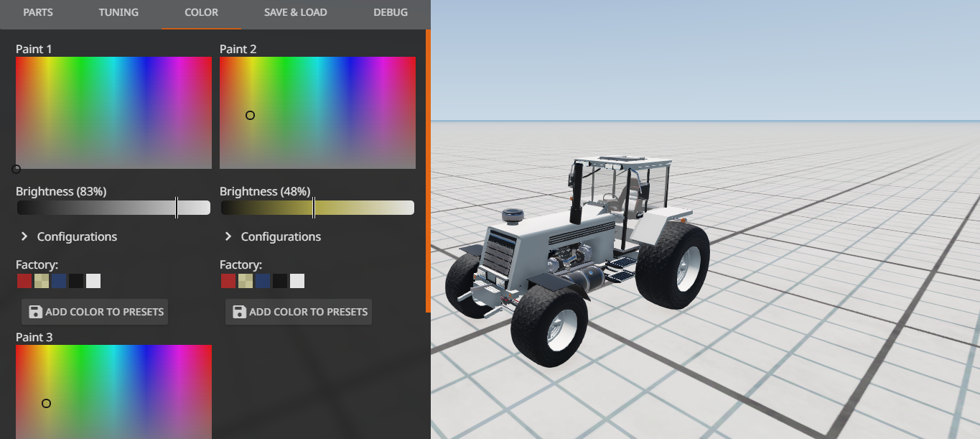980x439 pixels.
Task: Adjust the Paint 2 Brightness (48%) slider
Action: [317, 208]
